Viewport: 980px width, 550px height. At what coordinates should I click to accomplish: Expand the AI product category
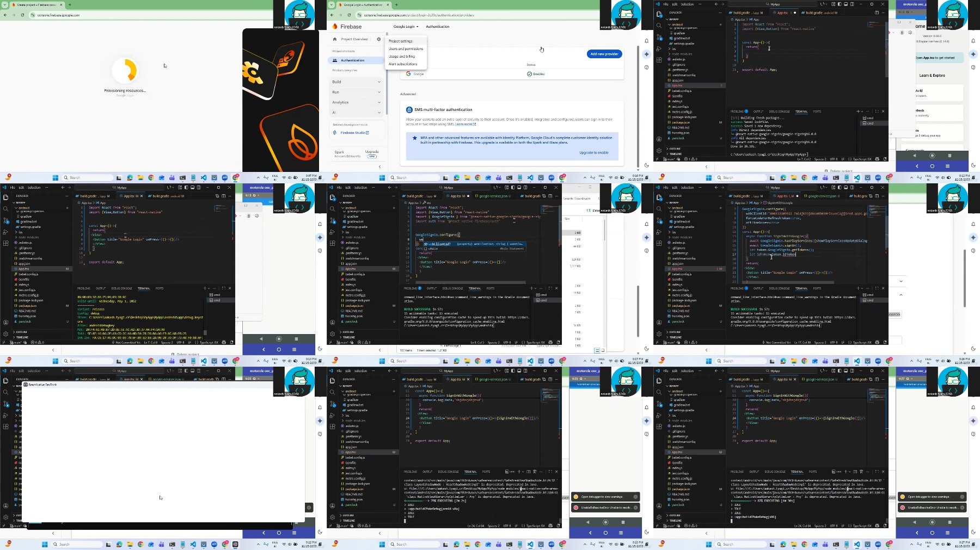pos(357,113)
